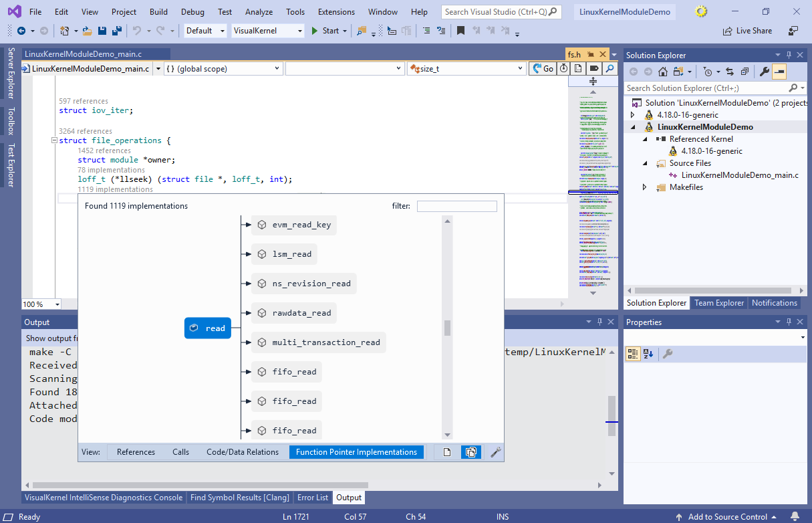Collapse the struct file_operations code block

53,141
